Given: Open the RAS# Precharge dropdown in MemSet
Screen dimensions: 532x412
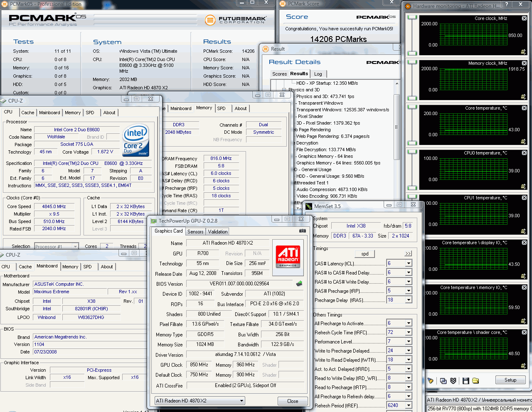Looking at the screenshot, I should [x=409, y=291].
